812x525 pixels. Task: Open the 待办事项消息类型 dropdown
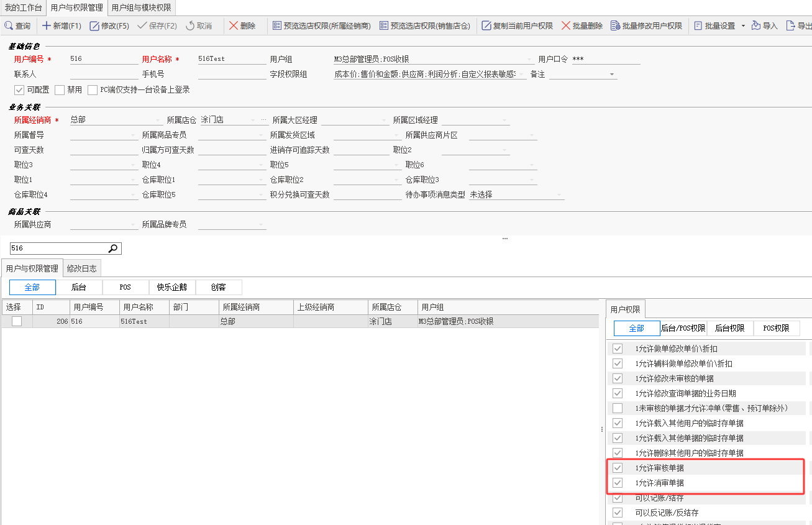[x=559, y=195]
